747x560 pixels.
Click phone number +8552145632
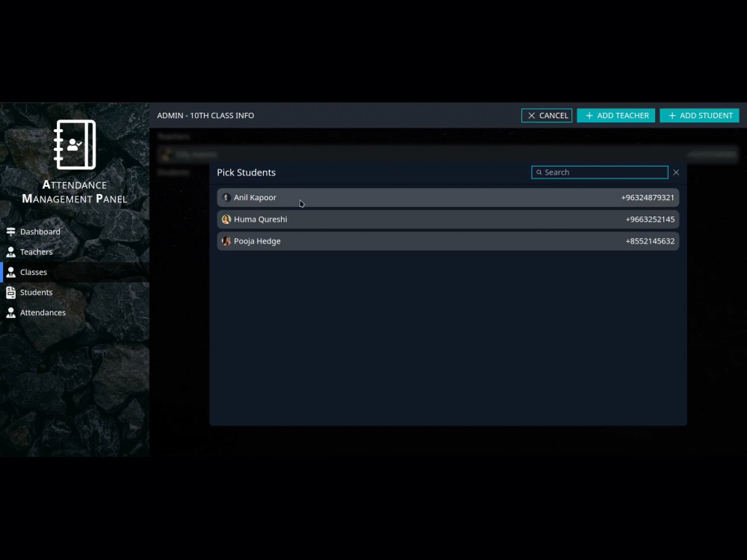[x=650, y=241]
